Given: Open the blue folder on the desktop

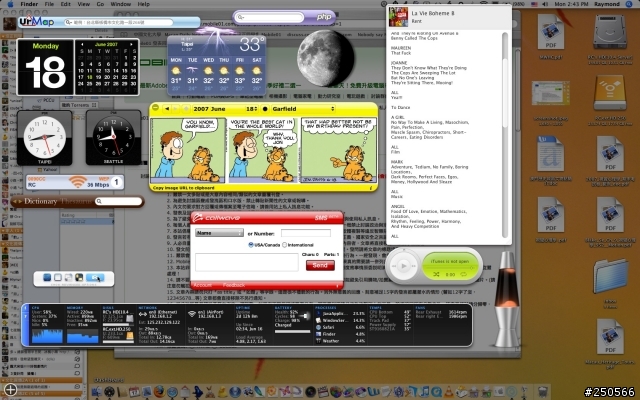Looking at the screenshot, I should [x=611, y=276].
